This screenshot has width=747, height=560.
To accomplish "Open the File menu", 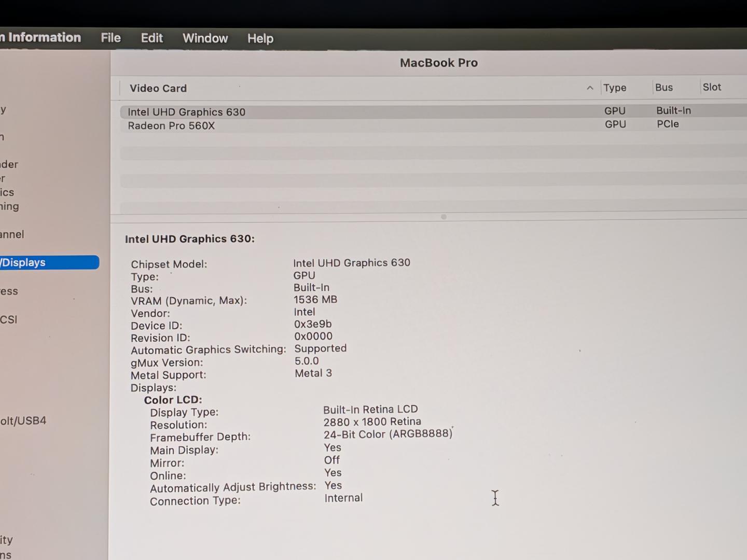I will click(x=110, y=38).
